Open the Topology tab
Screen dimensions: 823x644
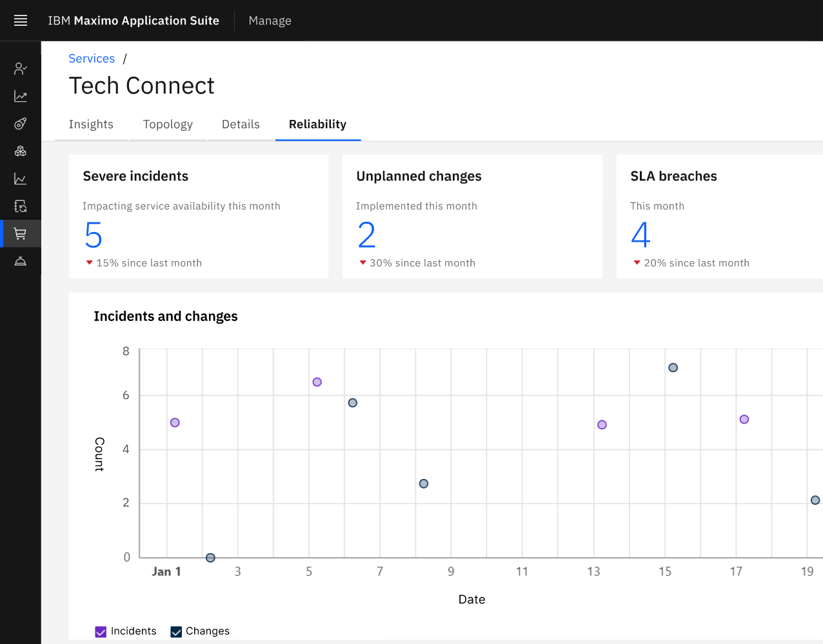[168, 124]
